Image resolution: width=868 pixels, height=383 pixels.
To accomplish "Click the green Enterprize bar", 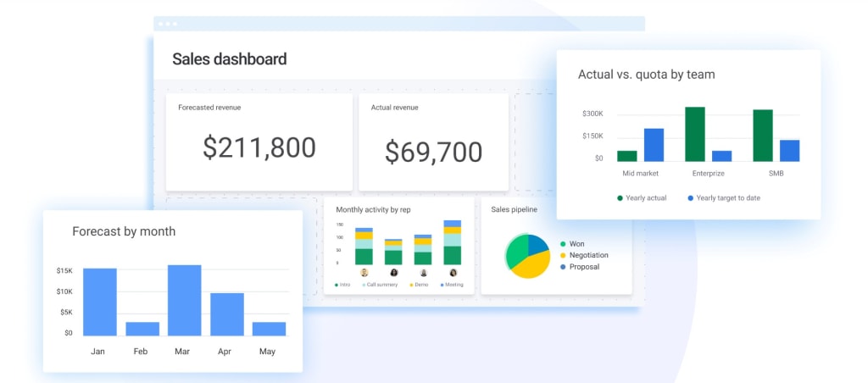I will (x=695, y=134).
